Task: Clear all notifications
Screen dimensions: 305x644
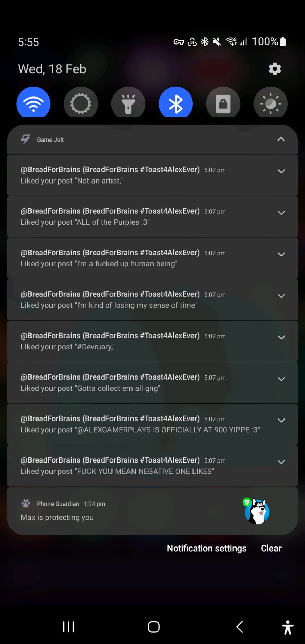Action: tap(271, 548)
